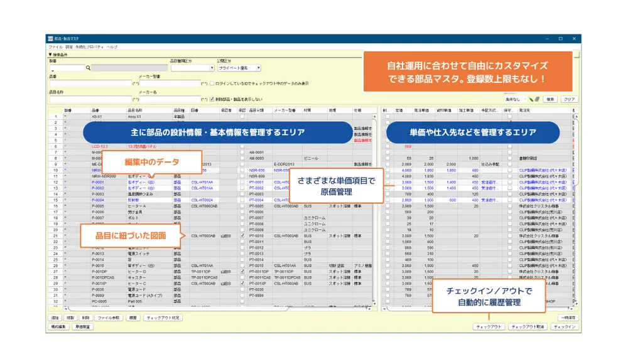Image resolution: width=628 pixels, height=364 pixels.
Task: Click left table vertical scrollbar
Action: [x=374, y=210]
